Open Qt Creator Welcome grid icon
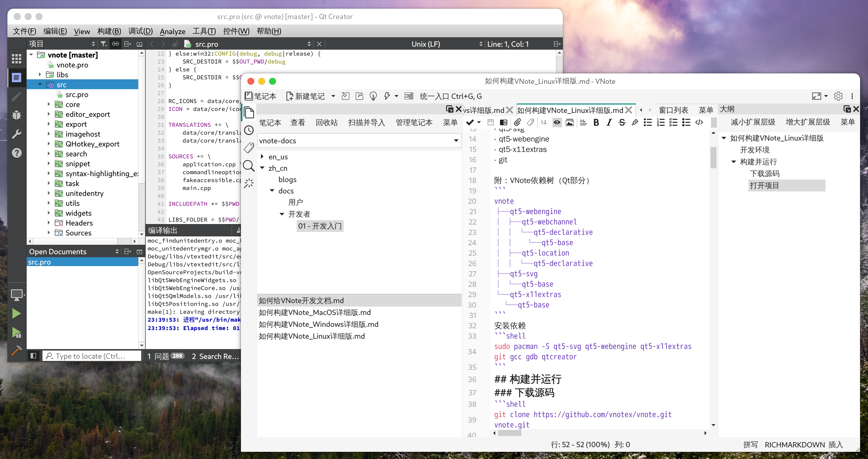The width and height of the screenshot is (868, 459). coord(17,59)
